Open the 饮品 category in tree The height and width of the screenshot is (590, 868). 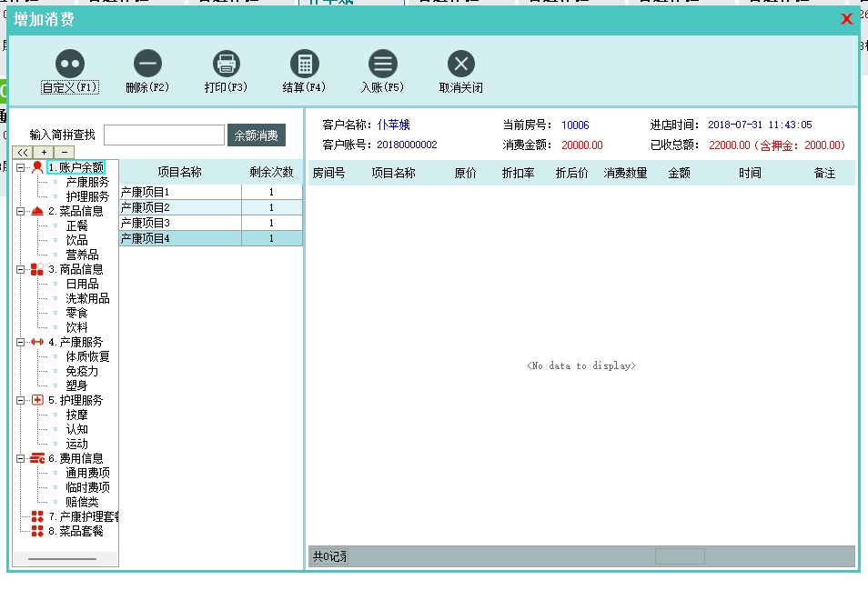tap(76, 240)
